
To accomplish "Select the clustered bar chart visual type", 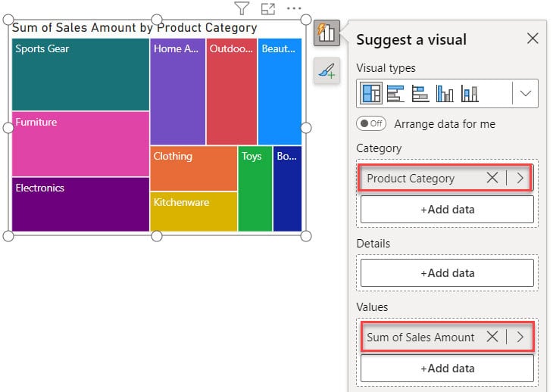I will [x=395, y=94].
